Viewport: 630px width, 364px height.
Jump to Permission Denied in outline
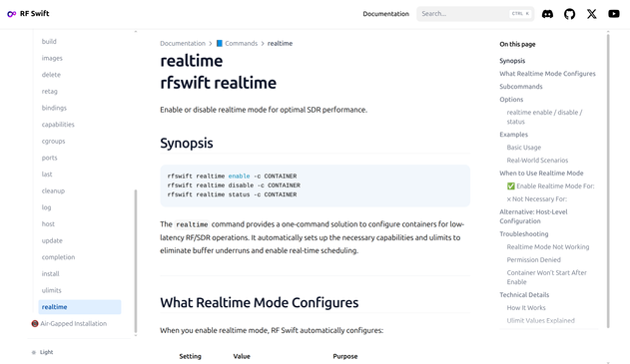[x=533, y=259]
